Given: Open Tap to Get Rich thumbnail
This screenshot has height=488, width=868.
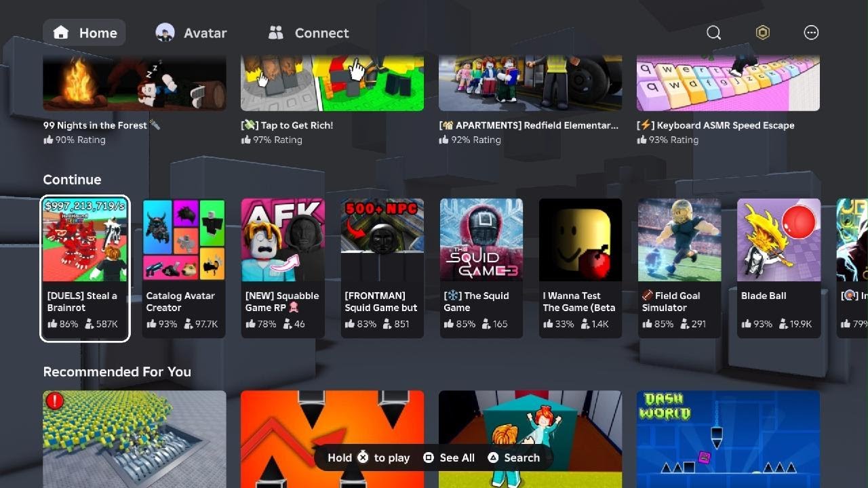Looking at the screenshot, I should pyautogui.click(x=332, y=83).
